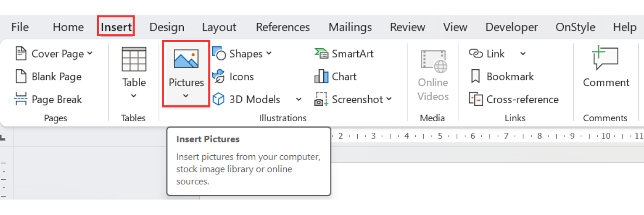Screen dimensions: 644x215
Task: Open the References tab
Action: (x=283, y=27)
